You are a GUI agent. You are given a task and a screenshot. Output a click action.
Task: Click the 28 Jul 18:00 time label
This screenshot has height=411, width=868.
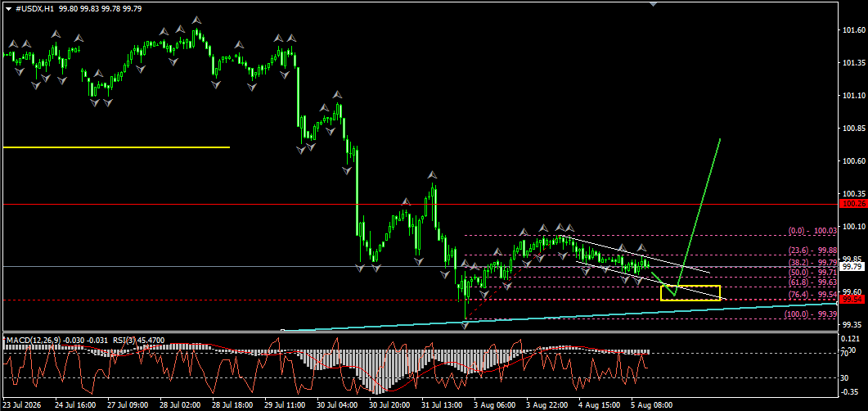pyautogui.click(x=232, y=405)
